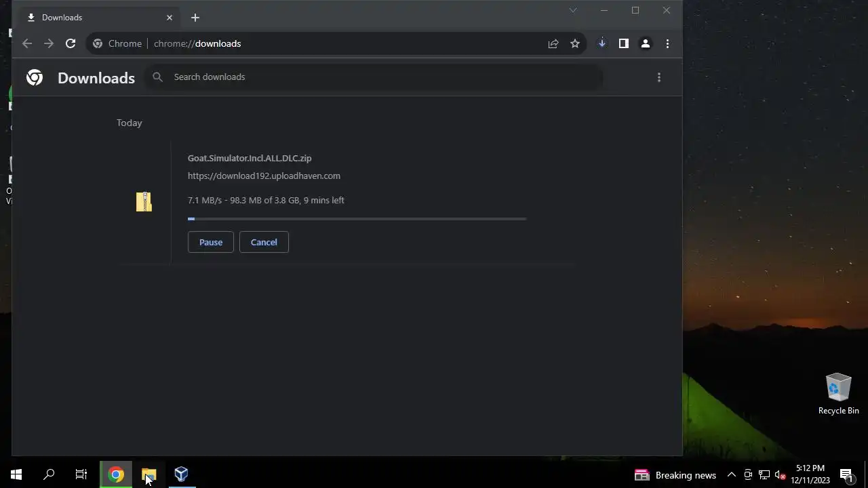
Task: Click the VirtualBox taskbar icon
Action: (181, 474)
